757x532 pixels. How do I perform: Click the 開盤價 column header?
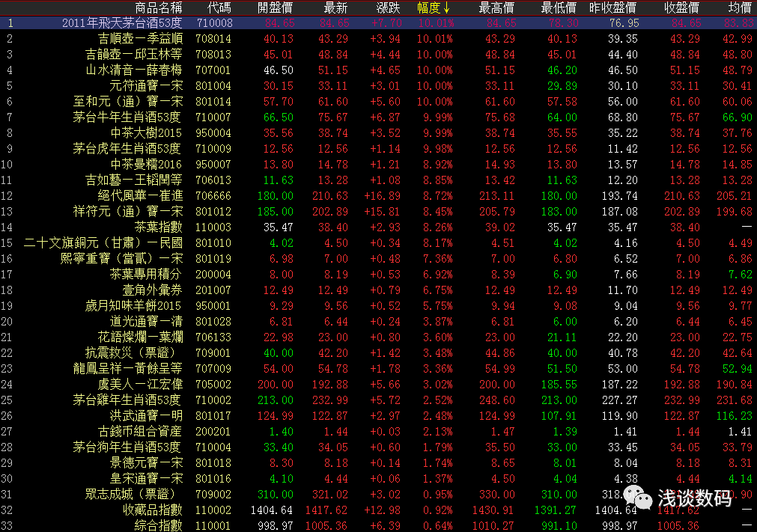click(x=276, y=7)
